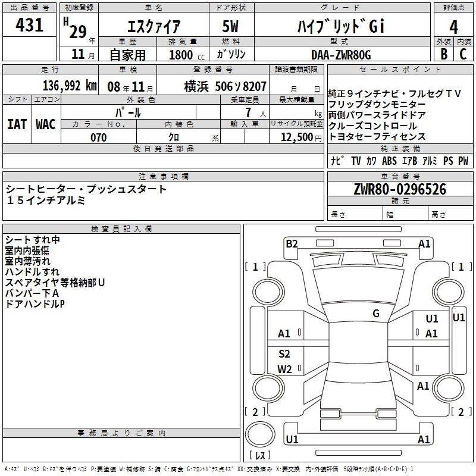Click the S2 rust mark on diagram
Viewport: 476px width, 476px height.
284,353
